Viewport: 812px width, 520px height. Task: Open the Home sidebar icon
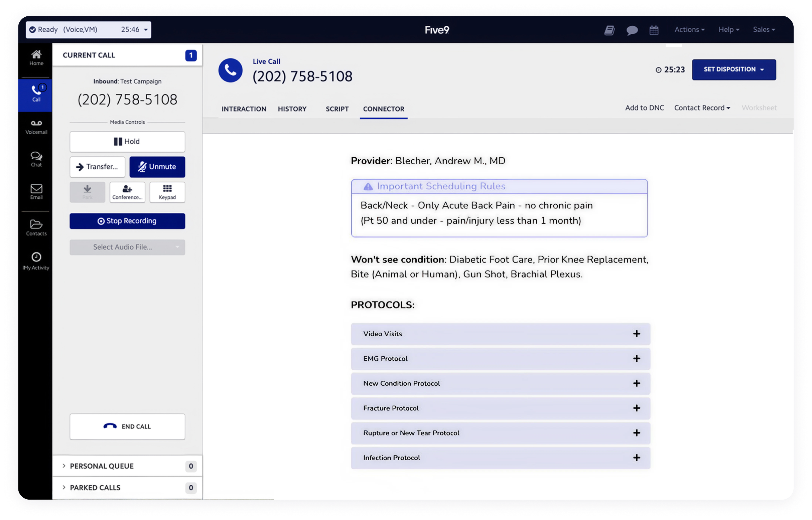(x=36, y=58)
